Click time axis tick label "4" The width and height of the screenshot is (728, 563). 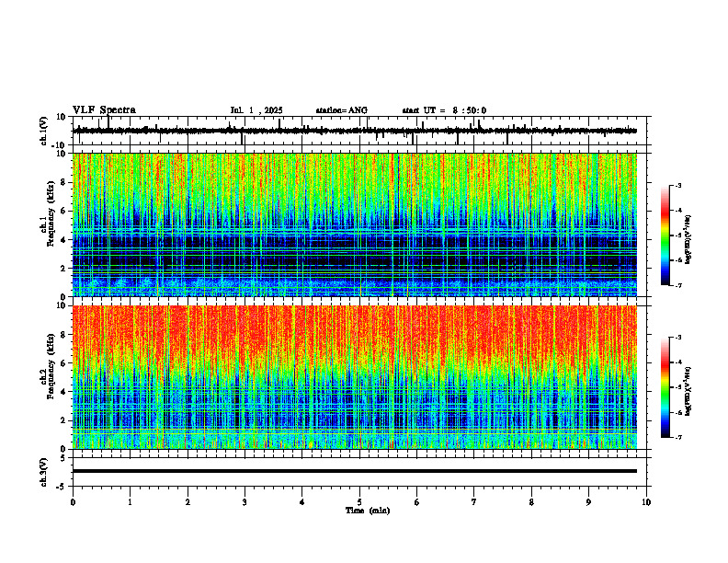point(302,502)
